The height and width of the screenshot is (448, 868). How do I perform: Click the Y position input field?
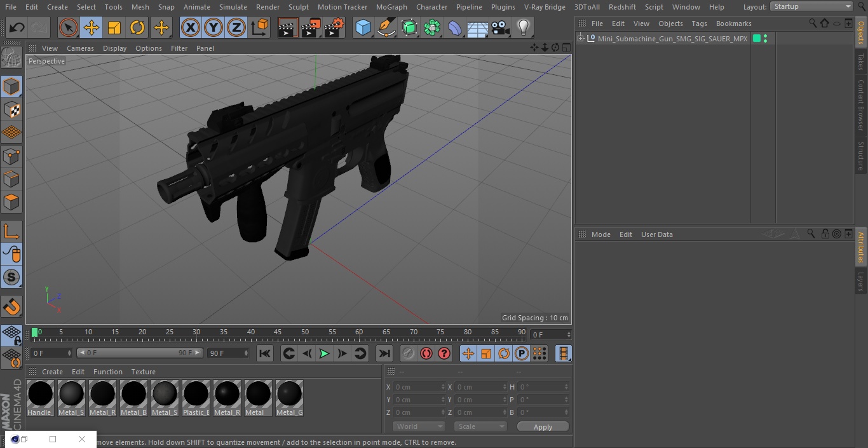click(419, 400)
